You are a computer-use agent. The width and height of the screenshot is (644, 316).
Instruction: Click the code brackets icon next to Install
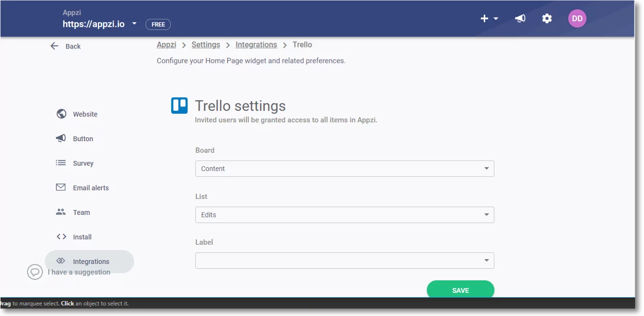(x=61, y=237)
